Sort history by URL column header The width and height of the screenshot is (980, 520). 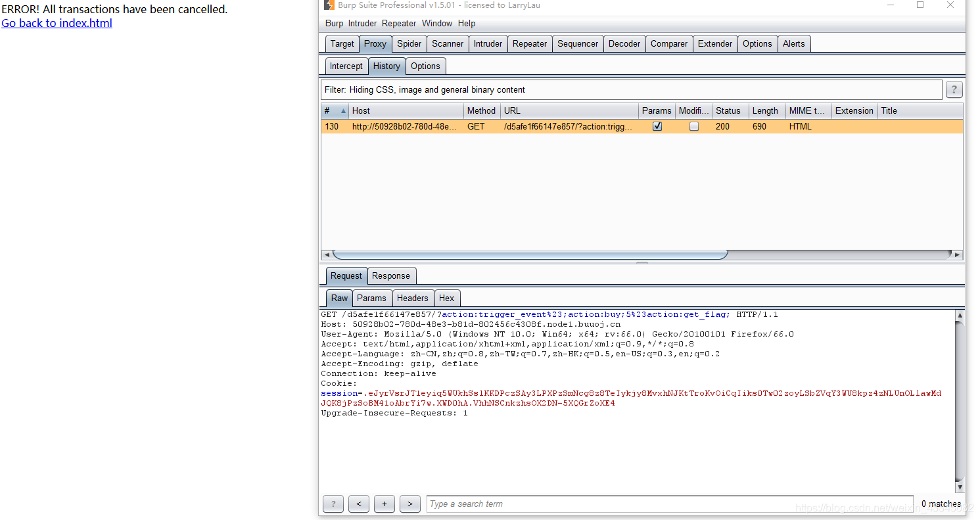coord(570,111)
